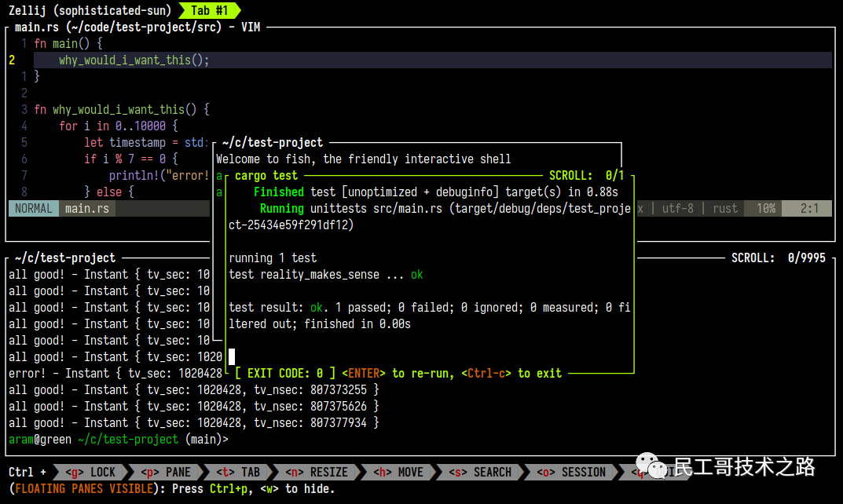Click the SEARCH mode item in status bar
Image resolution: width=843 pixels, height=504 pixels.
click(x=480, y=472)
